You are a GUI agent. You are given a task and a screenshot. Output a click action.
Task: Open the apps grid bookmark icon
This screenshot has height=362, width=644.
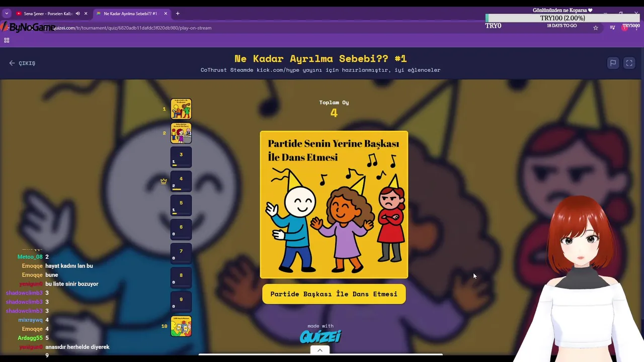tap(7, 40)
